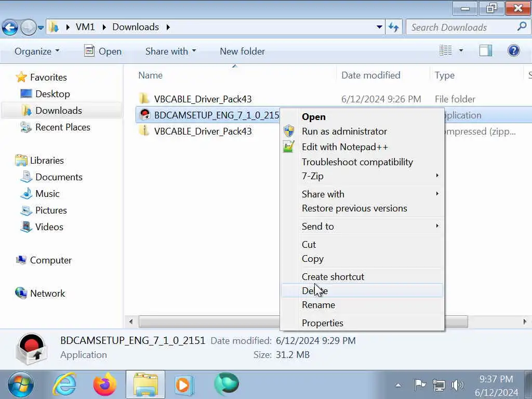The width and height of the screenshot is (532, 399).
Task: Select Recent Places in navigation pane
Action: tap(55, 127)
